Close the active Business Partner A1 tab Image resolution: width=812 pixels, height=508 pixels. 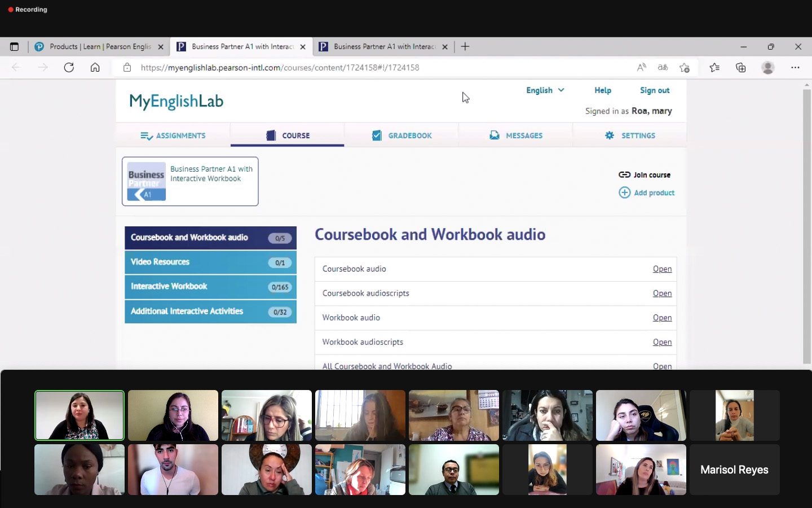303,47
